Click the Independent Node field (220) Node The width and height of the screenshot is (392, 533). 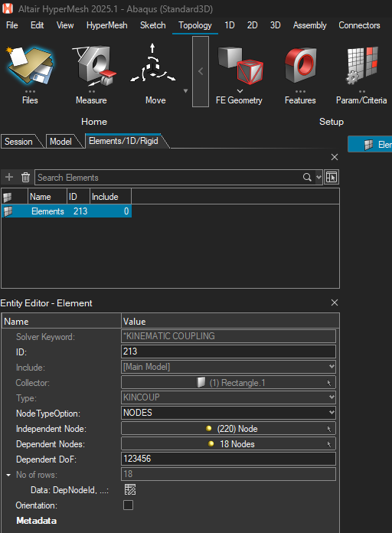pos(228,428)
